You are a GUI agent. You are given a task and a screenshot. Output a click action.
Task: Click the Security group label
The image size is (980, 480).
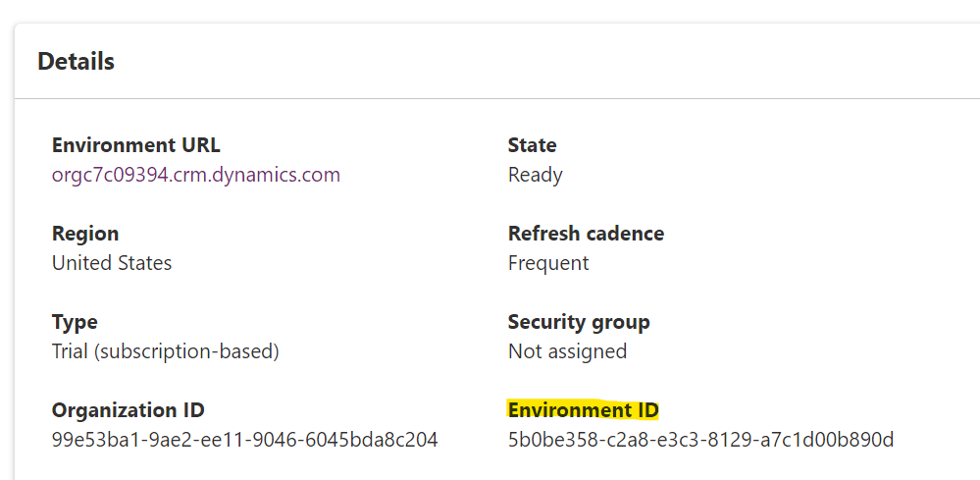579,323
